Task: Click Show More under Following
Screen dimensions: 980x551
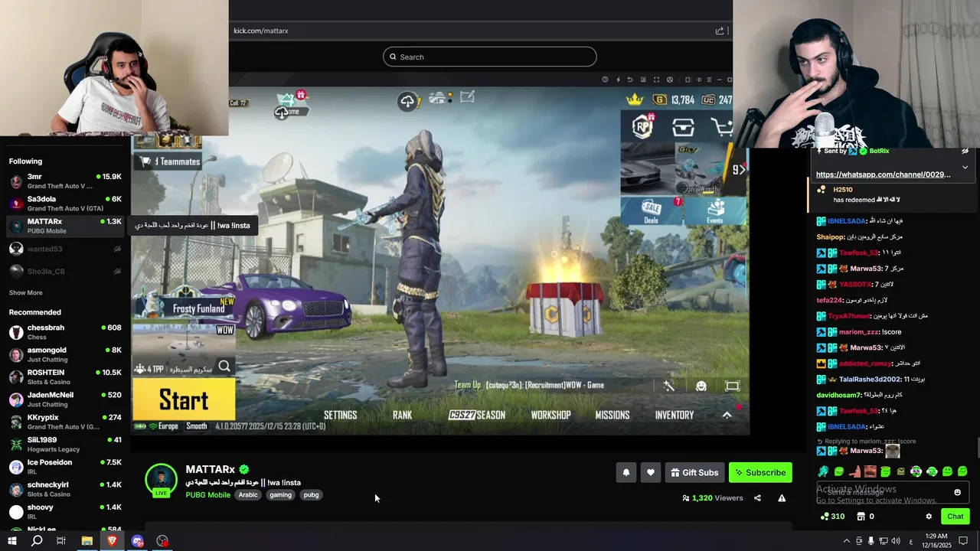Action: point(26,293)
